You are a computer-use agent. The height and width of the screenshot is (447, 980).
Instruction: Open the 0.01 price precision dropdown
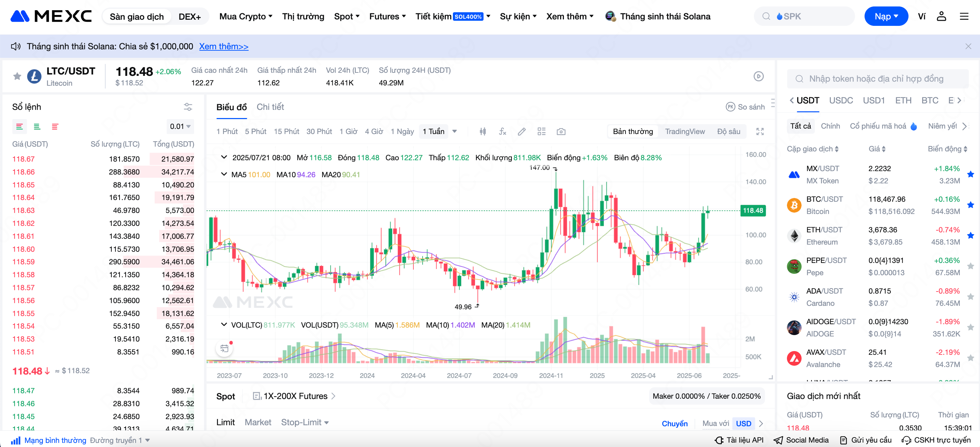pyautogui.click(x=180, y=127)
